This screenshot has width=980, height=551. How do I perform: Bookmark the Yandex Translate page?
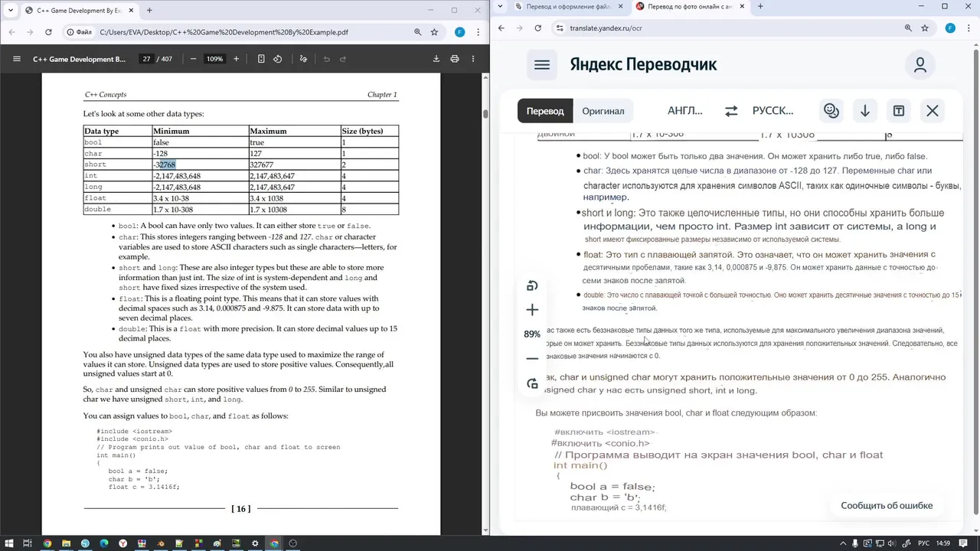(x=925, y=28)
